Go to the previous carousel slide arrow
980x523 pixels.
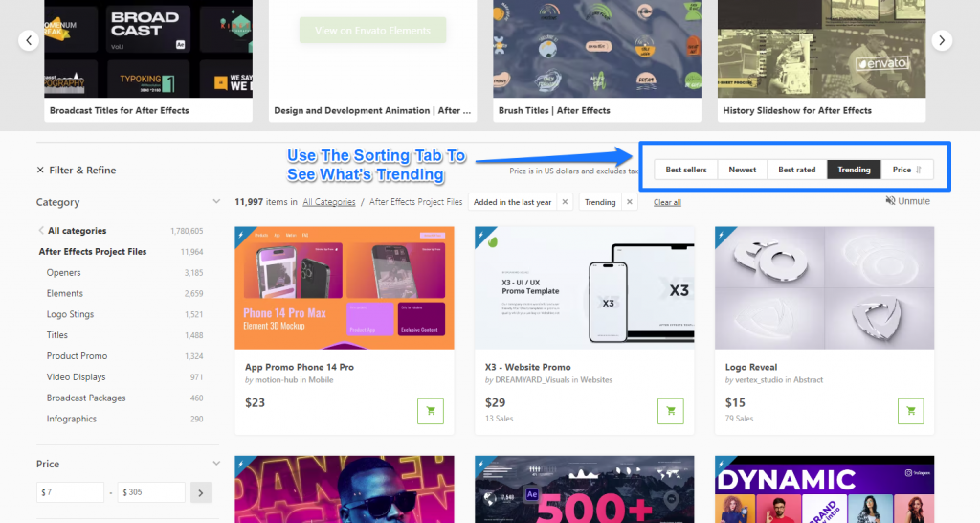(x=29, y=40)
